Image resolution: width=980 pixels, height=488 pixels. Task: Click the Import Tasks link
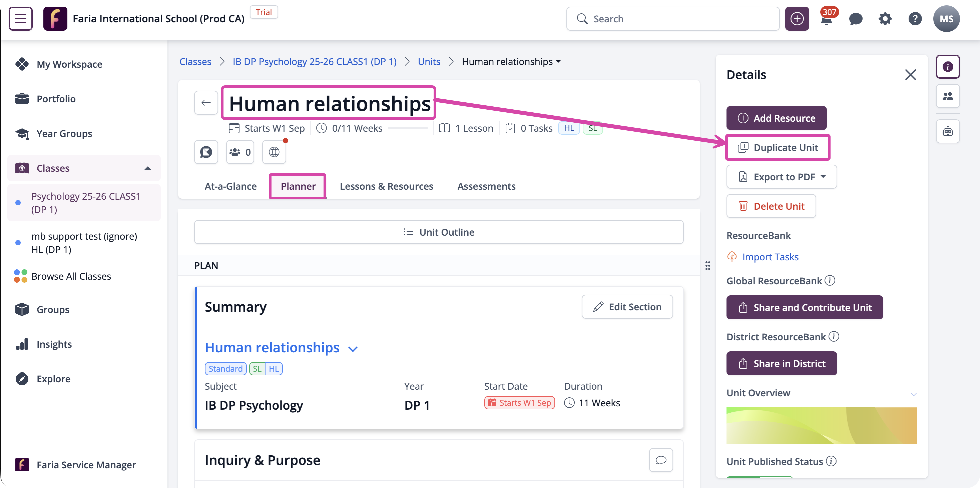point(770,257)
